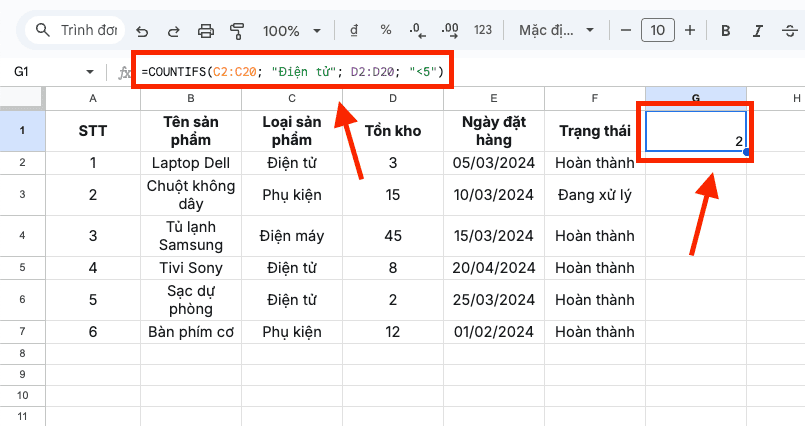Click the Tồn kho header cell
This screenshot has width=805, height=426.
[393, 131]
